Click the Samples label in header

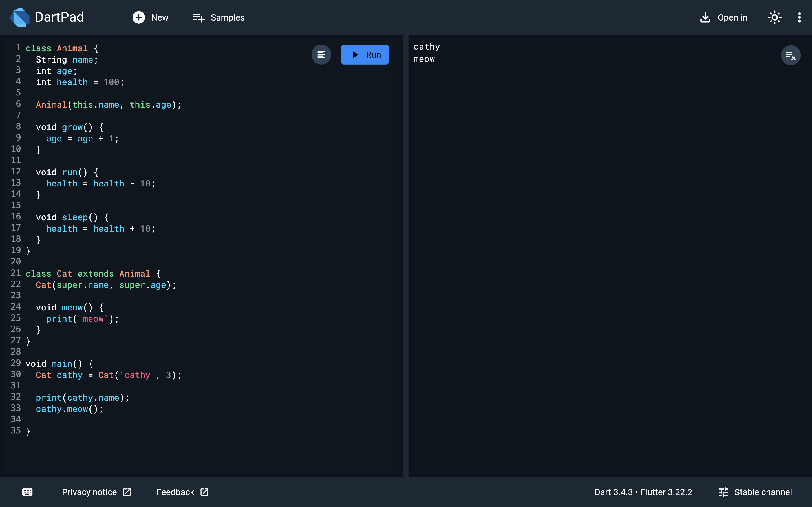coord(228,17)
